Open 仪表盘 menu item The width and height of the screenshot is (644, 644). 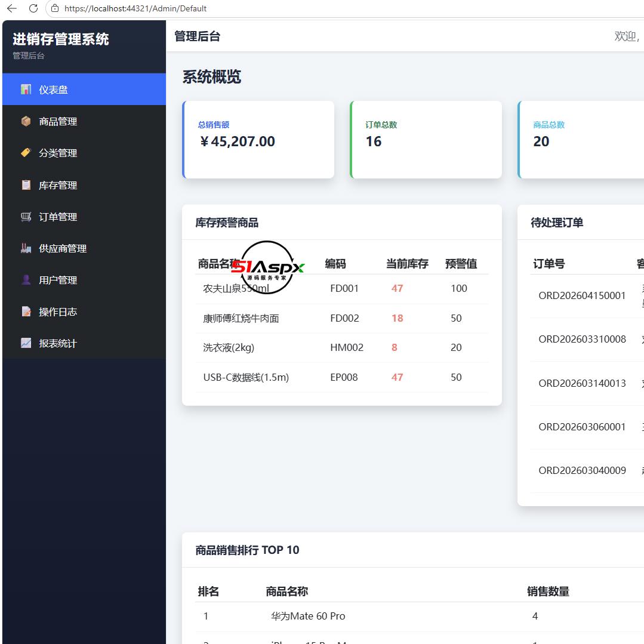point(84,89)
